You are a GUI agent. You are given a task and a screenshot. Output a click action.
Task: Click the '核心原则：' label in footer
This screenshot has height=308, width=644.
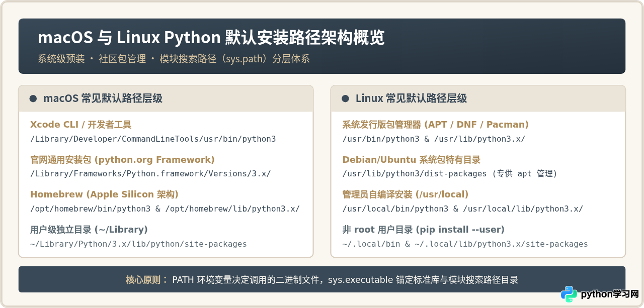click(x=147, y=280)
